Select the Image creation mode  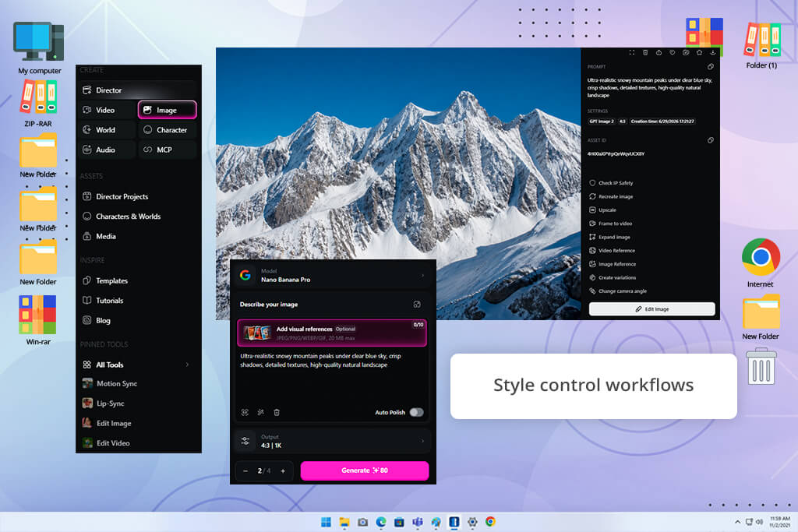(168, 110)
